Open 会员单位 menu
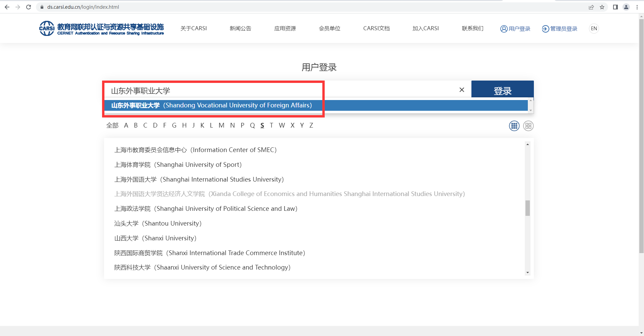Viewport: 644px width, 336px height. pyautogui.click(x=330, y=29)
